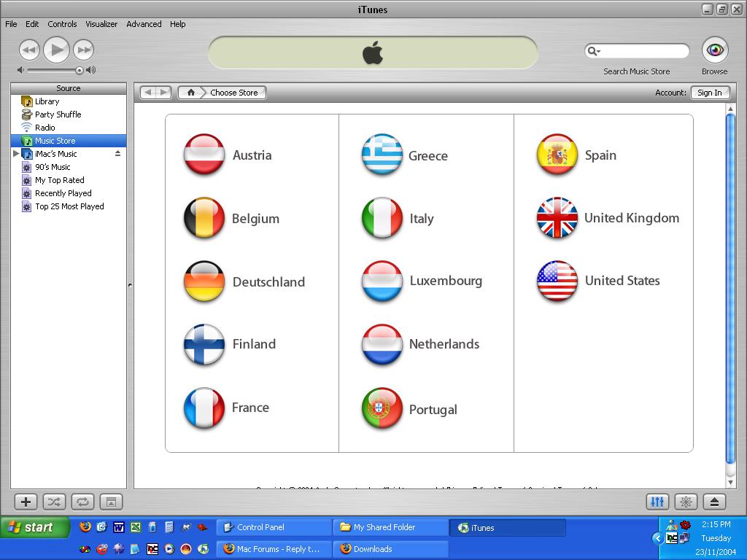Open the Controls menu
The image size is (747, 560).
click(x=62, y=24)
